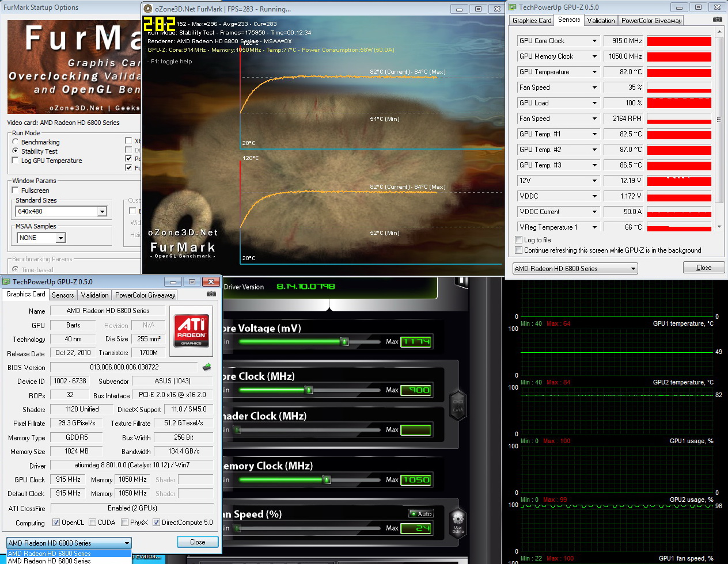Image resolution: width=728 pixels, height=564 pixels.
Task: Click the Shader Clock slider handle
Action: pyautogui.click(x=237, y=429)
